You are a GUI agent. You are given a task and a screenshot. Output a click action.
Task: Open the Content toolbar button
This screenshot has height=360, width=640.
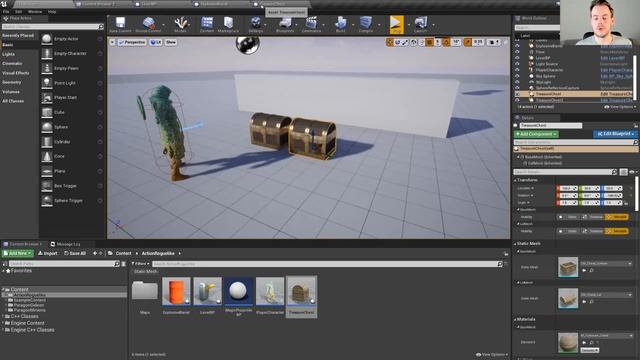[207, 24]
